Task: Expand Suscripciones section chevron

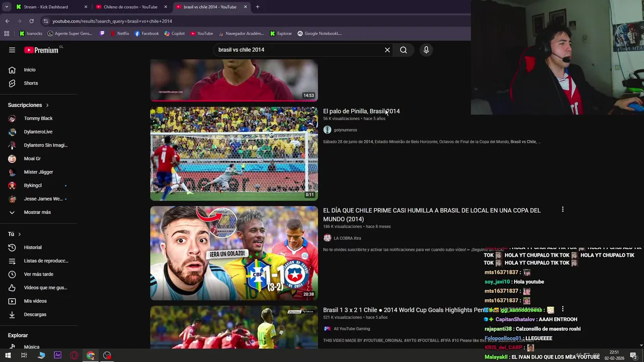Action: [x=47, y=105]
